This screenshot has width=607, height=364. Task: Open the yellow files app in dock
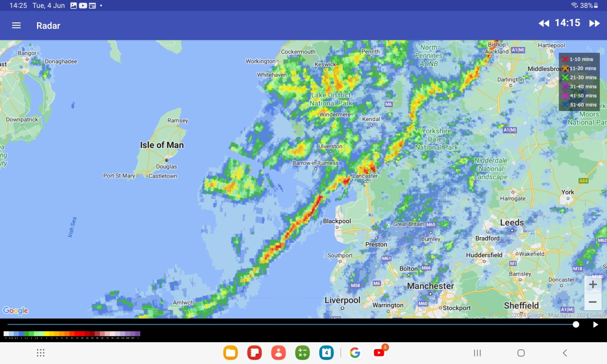coord(230,353)
